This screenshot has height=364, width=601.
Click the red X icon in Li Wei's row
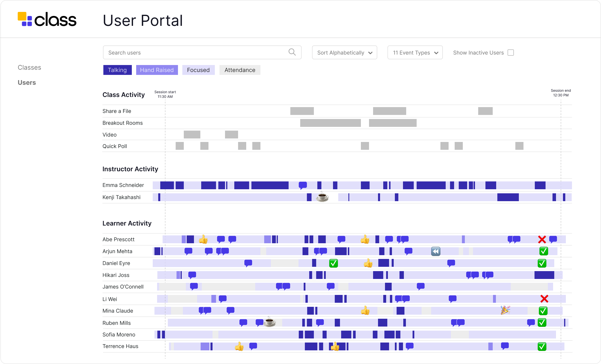tap(544, 299)
